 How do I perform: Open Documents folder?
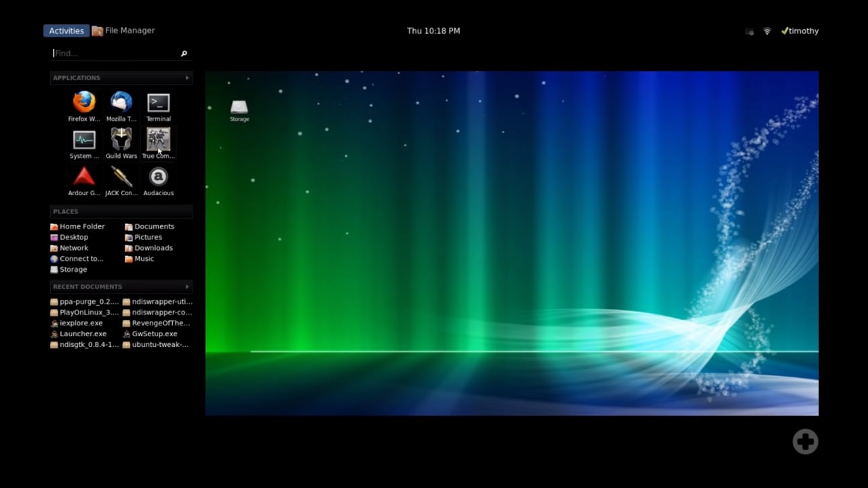149,226
